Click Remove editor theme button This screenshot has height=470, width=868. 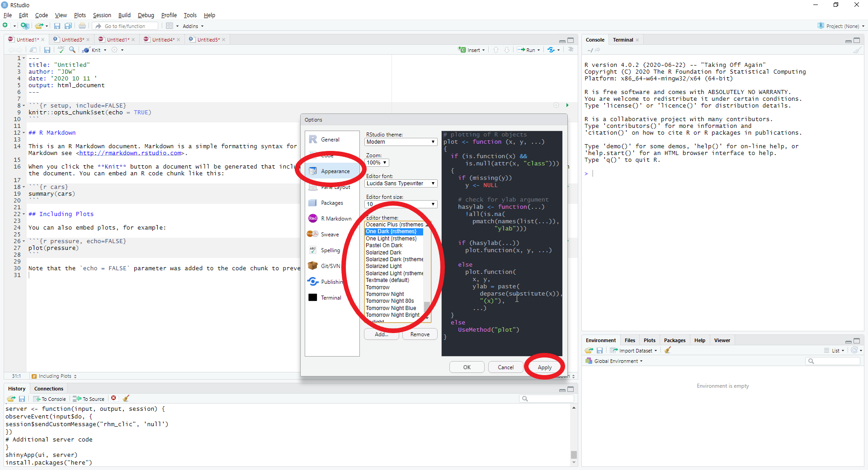(x=420, y=334)
